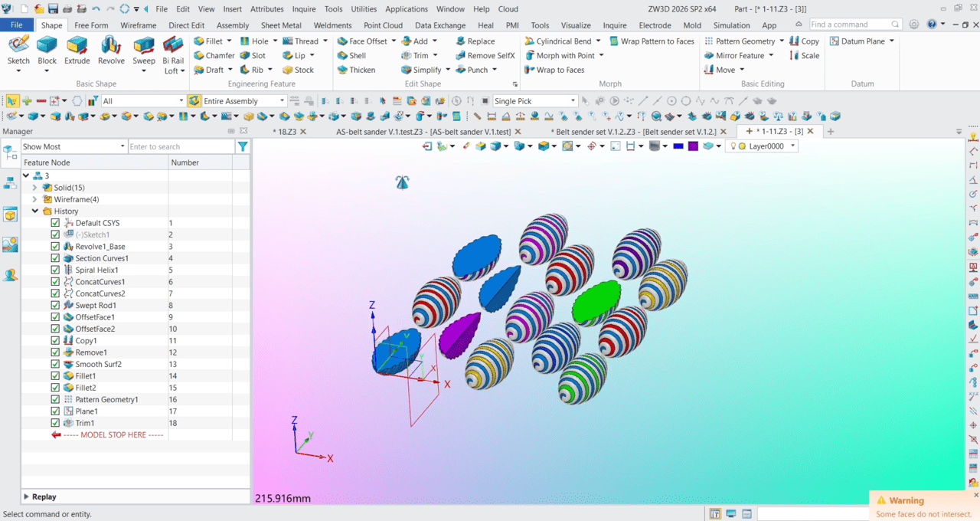Image resolution: width=980 pixels, height=521 pixels.
Task: Open the Show Most dropdown
Action: coord(122,146)
